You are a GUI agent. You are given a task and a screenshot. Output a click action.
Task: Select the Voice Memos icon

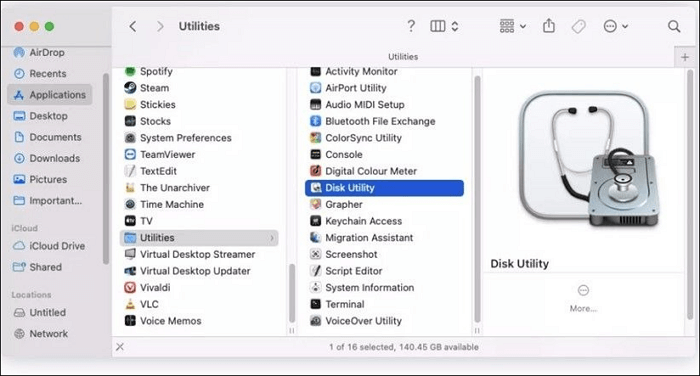click(x=130, y=321)
